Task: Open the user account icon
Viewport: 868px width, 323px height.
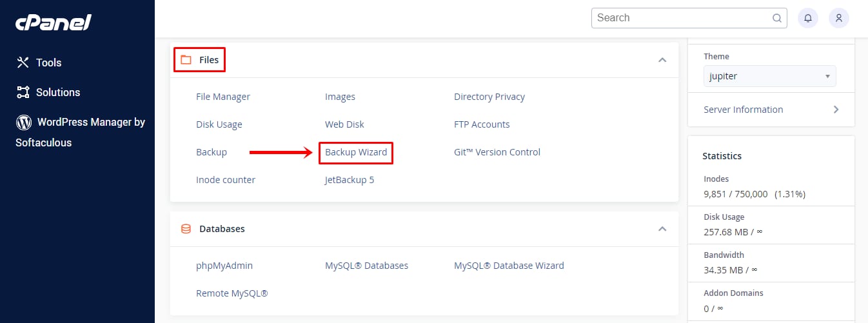Action: (838, 18)
